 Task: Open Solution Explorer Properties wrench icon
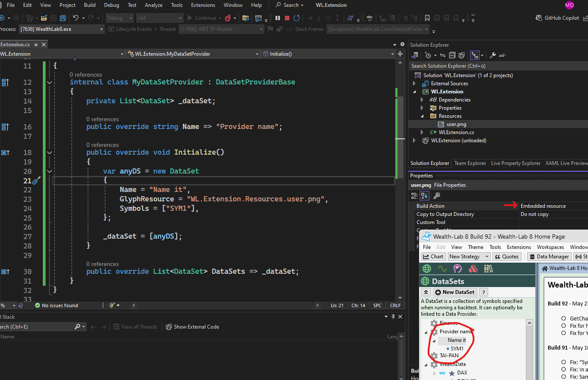tap(493, 55)
